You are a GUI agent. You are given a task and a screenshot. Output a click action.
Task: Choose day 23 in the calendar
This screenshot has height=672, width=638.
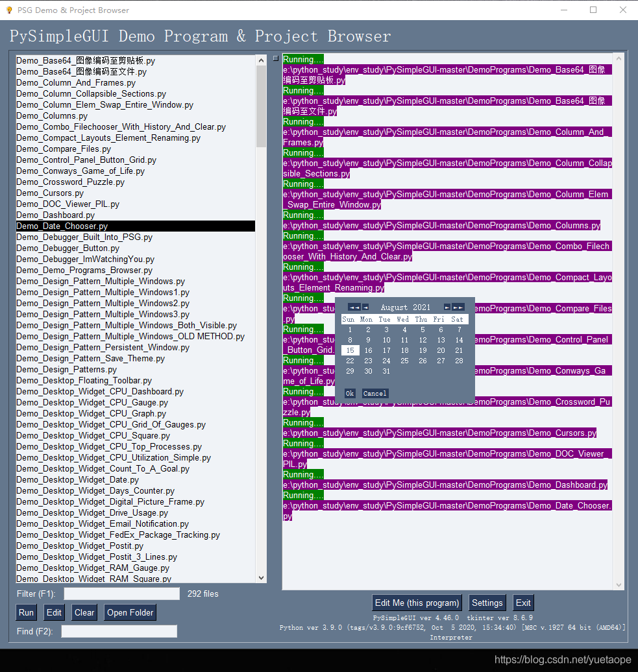[368, 361]
